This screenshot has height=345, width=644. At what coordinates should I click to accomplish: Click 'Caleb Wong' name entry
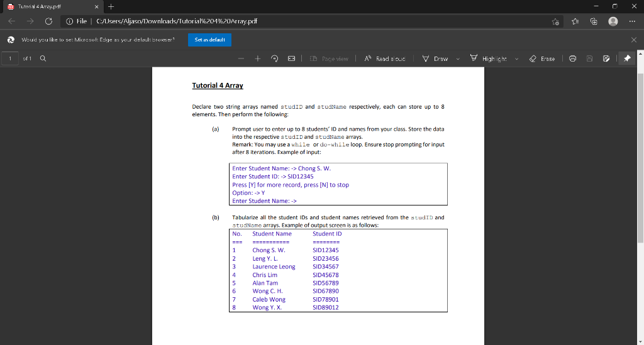269,300
